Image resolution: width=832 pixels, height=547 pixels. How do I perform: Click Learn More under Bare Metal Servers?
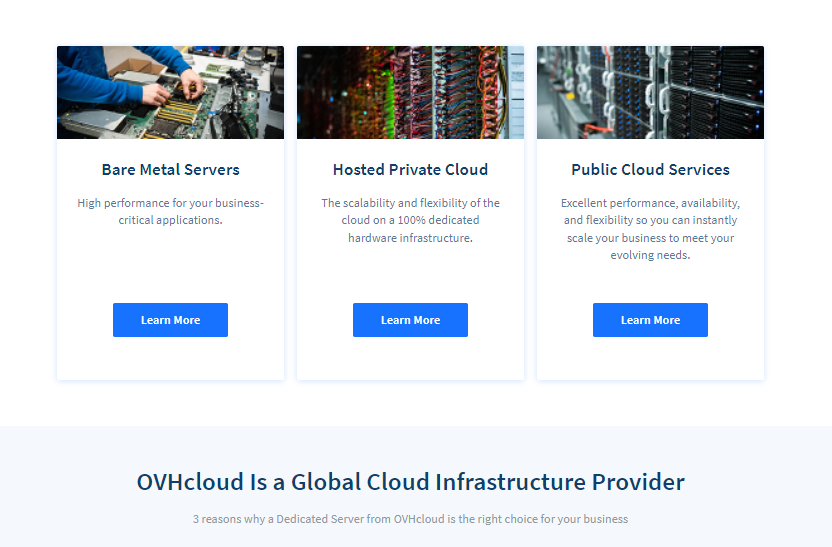click(170, 320)
